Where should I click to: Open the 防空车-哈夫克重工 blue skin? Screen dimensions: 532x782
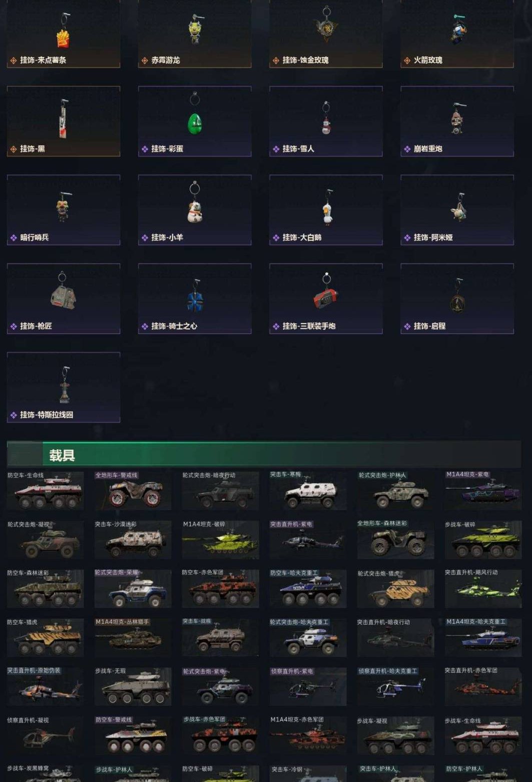tap(308, 589)
